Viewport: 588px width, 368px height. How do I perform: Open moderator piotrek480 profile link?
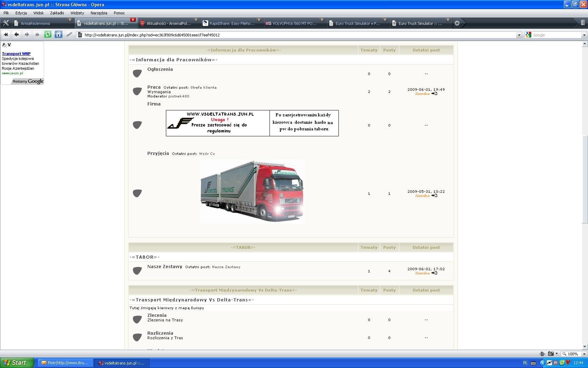[x=178, y=96]
